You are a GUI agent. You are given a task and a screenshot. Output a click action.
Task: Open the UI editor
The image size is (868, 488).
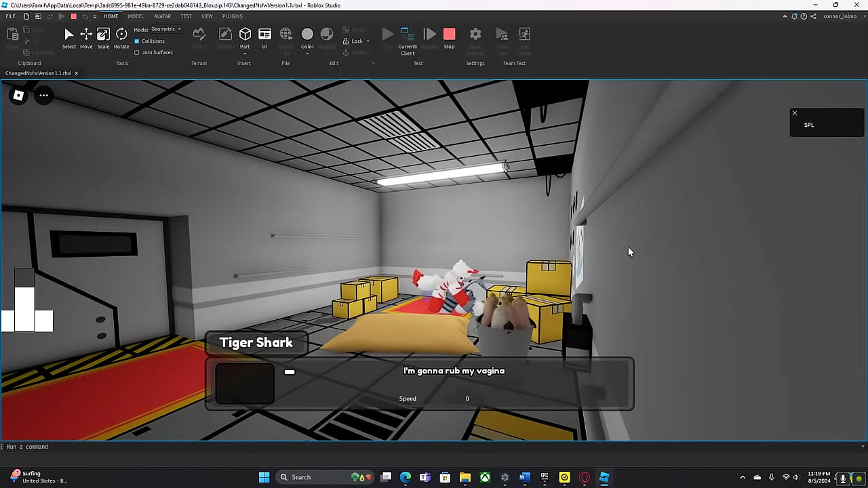[264, 36]
